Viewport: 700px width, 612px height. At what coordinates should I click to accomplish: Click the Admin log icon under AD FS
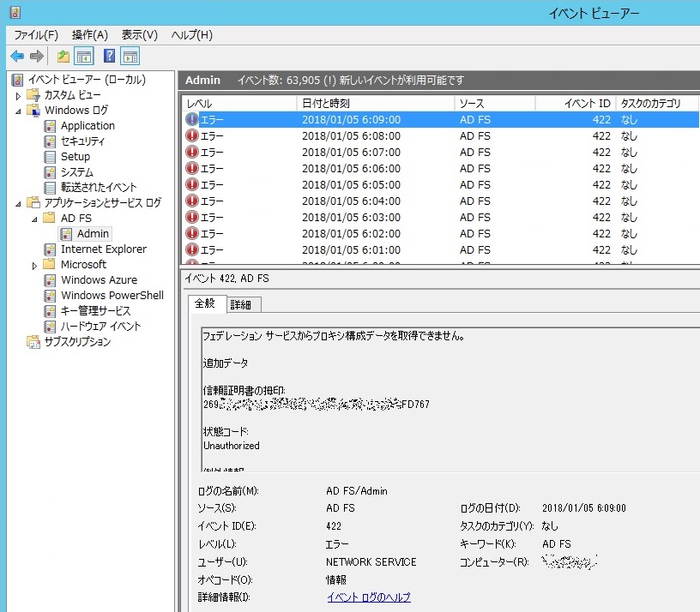coord(66,234)
